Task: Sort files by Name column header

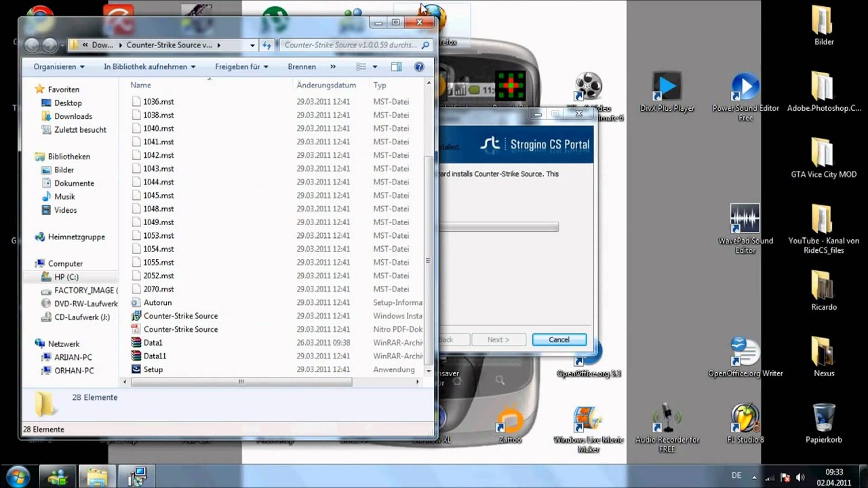Action: [208, 85]
